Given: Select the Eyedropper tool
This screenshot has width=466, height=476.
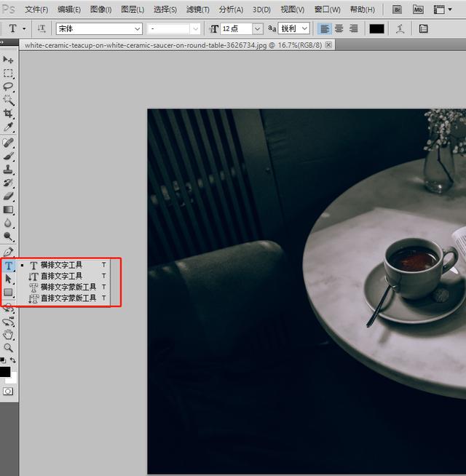Looking at the screenshot, I should [8, 127].
